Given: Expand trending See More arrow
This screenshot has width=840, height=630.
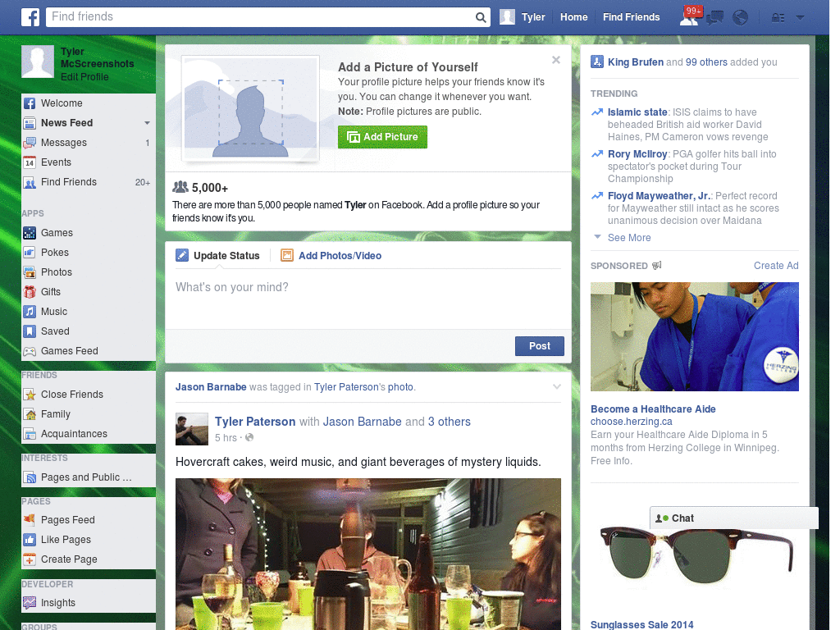Looking at the screenshot, I should pos(597,237).
